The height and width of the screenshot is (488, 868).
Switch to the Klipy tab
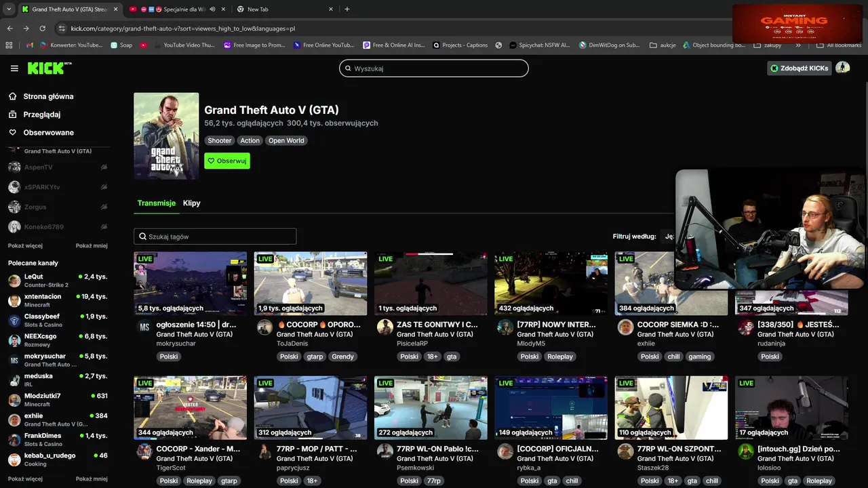point(192,203)
